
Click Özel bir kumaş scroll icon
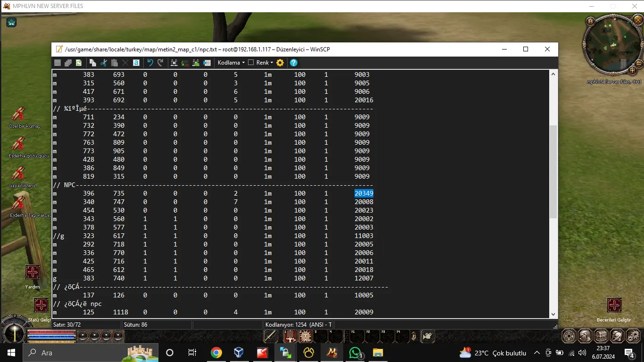pos(18,114)
